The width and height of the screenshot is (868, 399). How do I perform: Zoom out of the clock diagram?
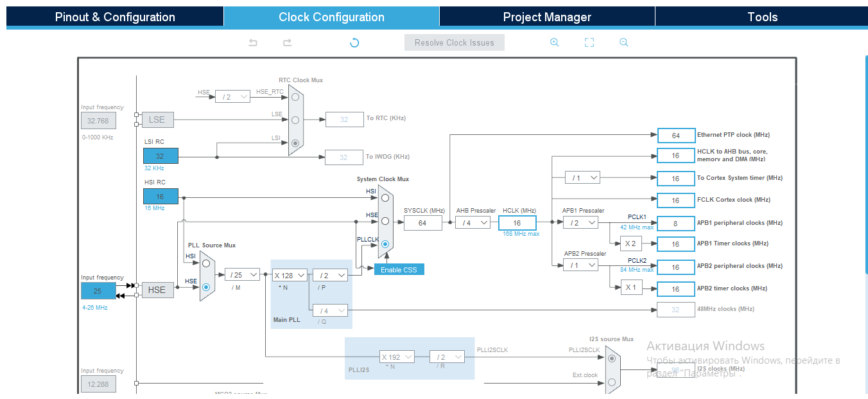point(624,42)
